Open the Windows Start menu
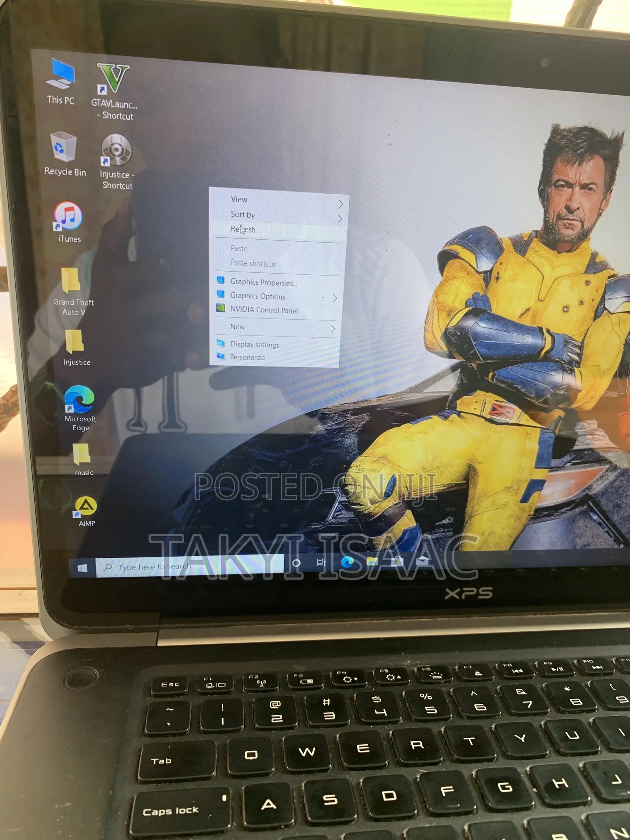This screenshot has width=630, height=840. point(82,568)
